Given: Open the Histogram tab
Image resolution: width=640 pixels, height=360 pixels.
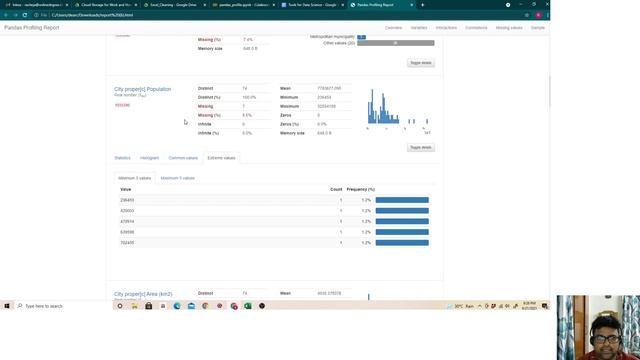Looking at the screenshot, I should 149,158.
